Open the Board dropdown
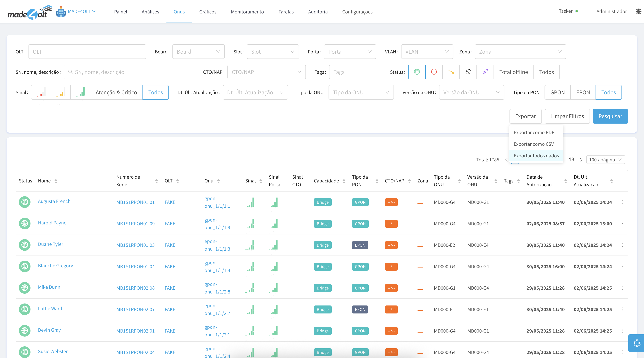The image size is (644, 358). click(199, 52)
